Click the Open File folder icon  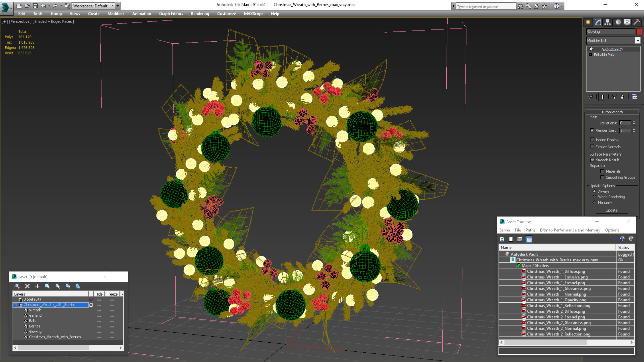click(27, 6)
